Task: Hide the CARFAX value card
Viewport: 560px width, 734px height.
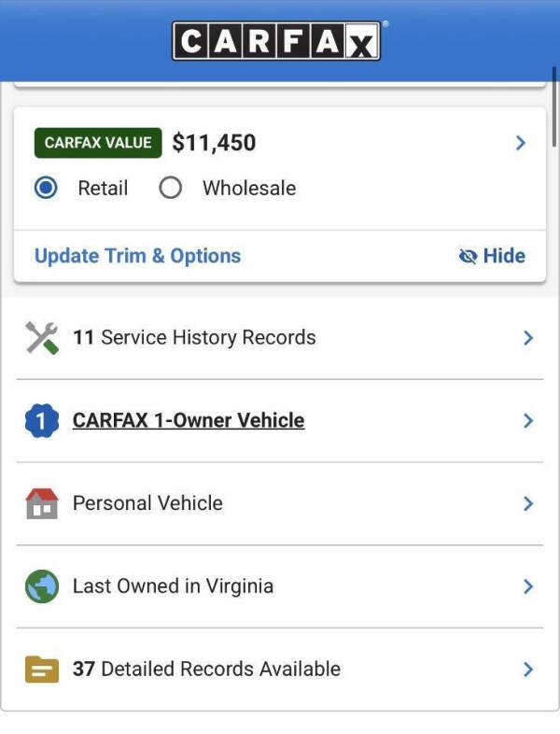Action: click(492, 256)
